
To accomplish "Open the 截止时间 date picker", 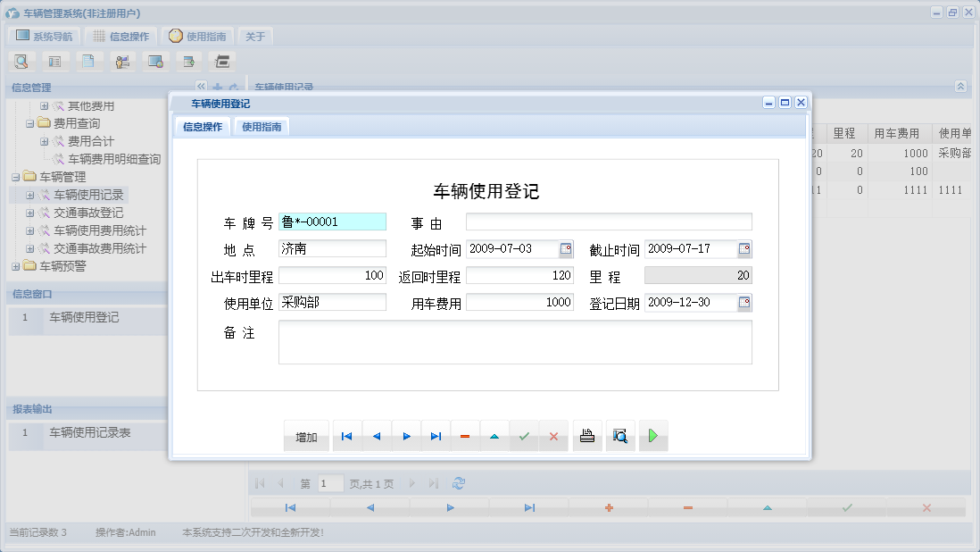I will [x=744, y=248].
